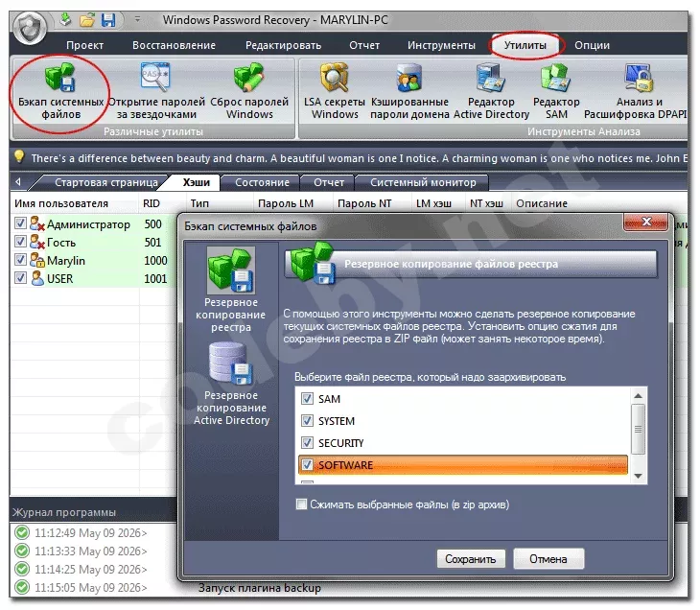Switch to the Утилиты ribbon tab
The image size is (700, 610).
[x=525, y=45]
